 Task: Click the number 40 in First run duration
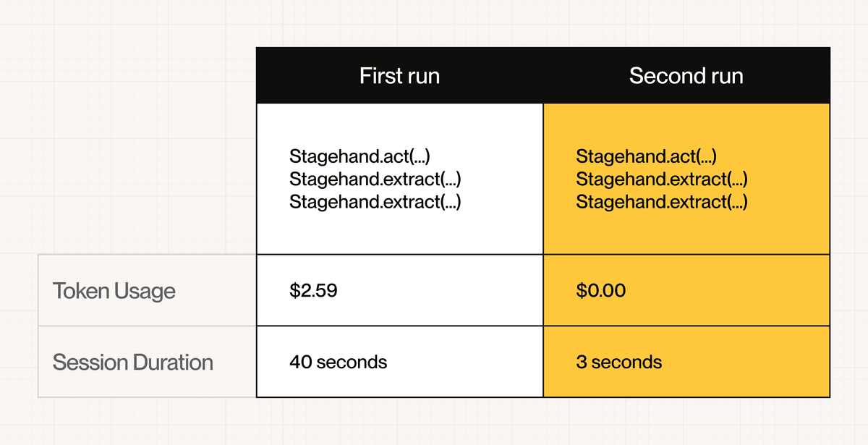pos(299,362)
